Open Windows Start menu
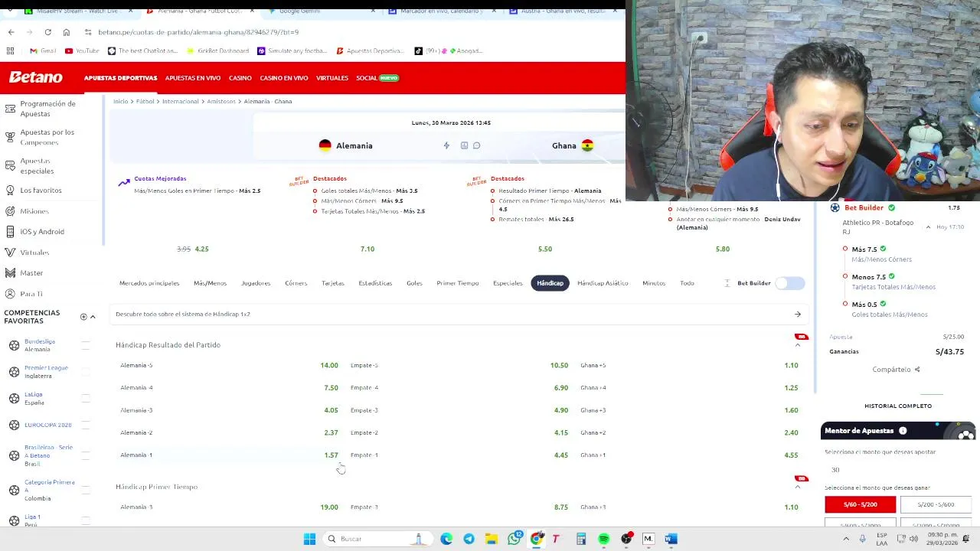The height and width of the screenshot is (551, 980). (309, 539)
